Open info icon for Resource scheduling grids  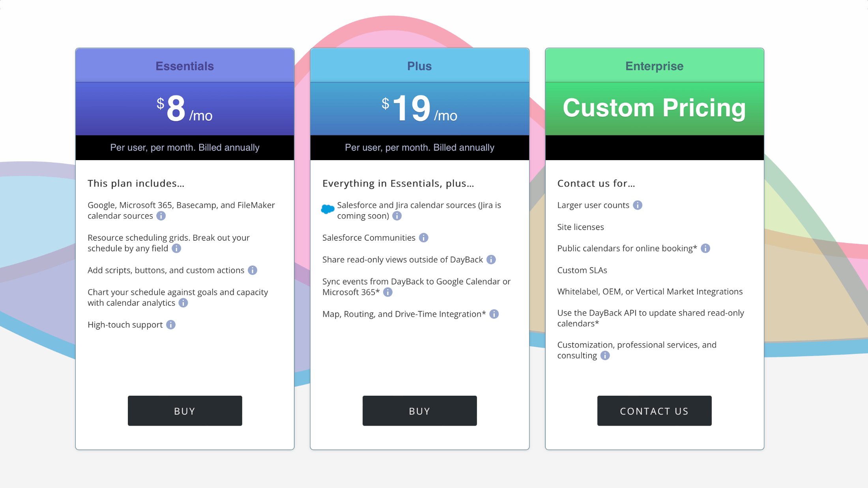[176, 249]
